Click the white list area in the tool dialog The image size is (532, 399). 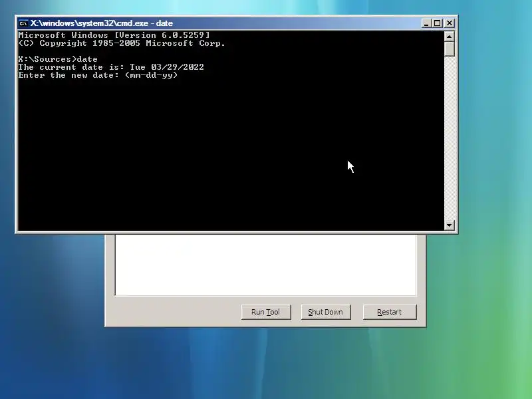[265, 265]
